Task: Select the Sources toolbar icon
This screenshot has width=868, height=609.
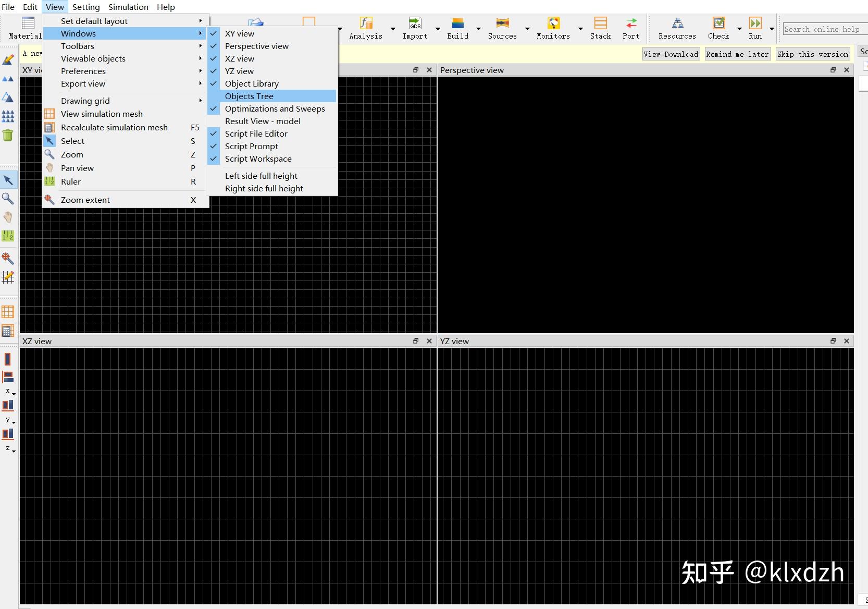Action: click(x=502, y=28)
